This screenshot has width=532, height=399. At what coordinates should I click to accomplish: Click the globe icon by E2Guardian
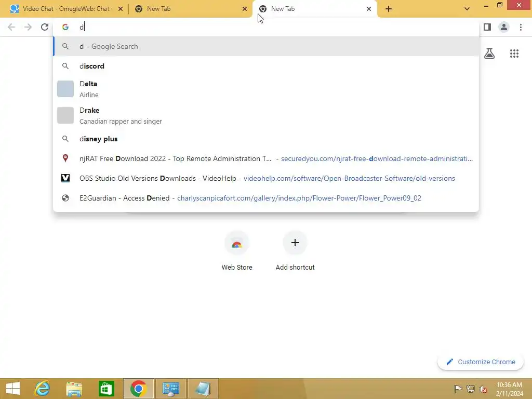(x=65, y=198)
